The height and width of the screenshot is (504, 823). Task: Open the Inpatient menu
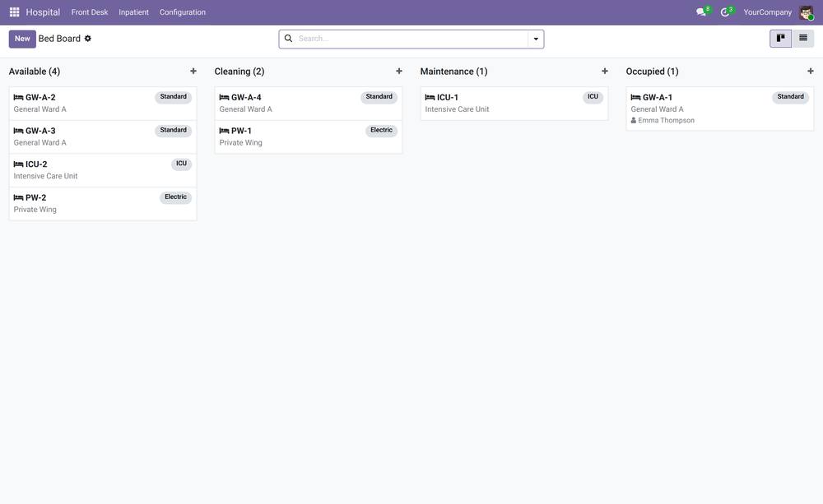pos(134,12)
